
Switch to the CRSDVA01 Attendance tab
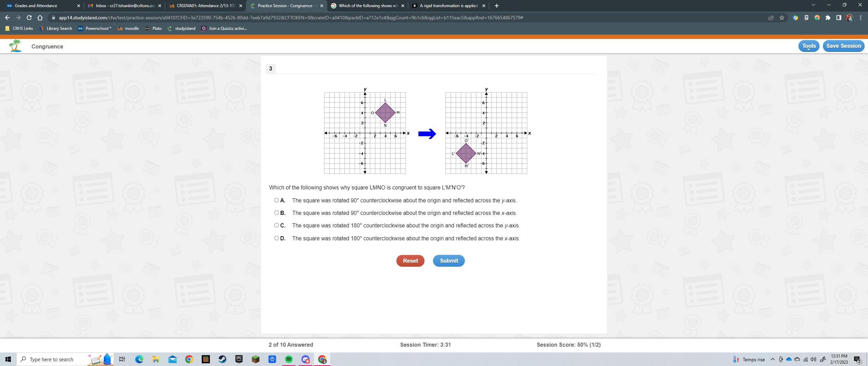tap(203, 5)
